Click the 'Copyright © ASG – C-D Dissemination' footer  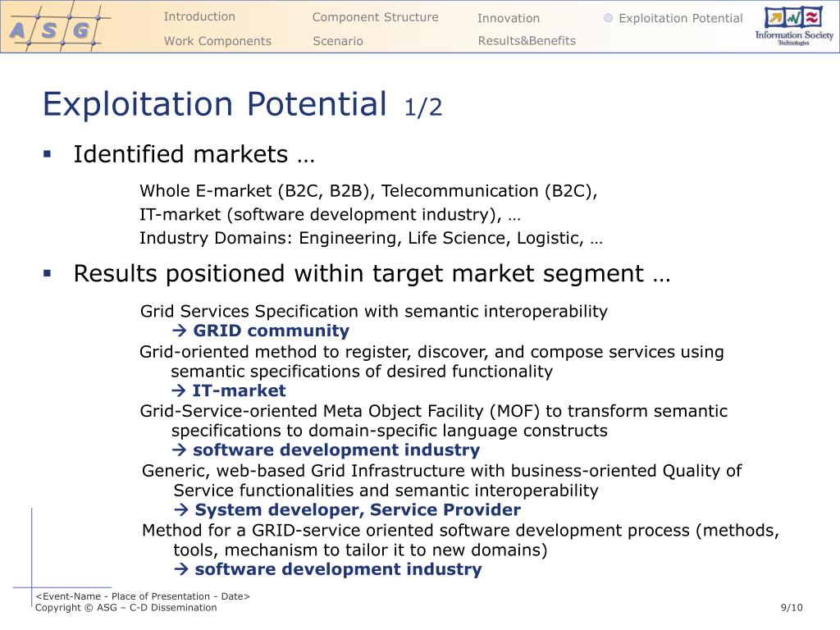tap(126, 608)
